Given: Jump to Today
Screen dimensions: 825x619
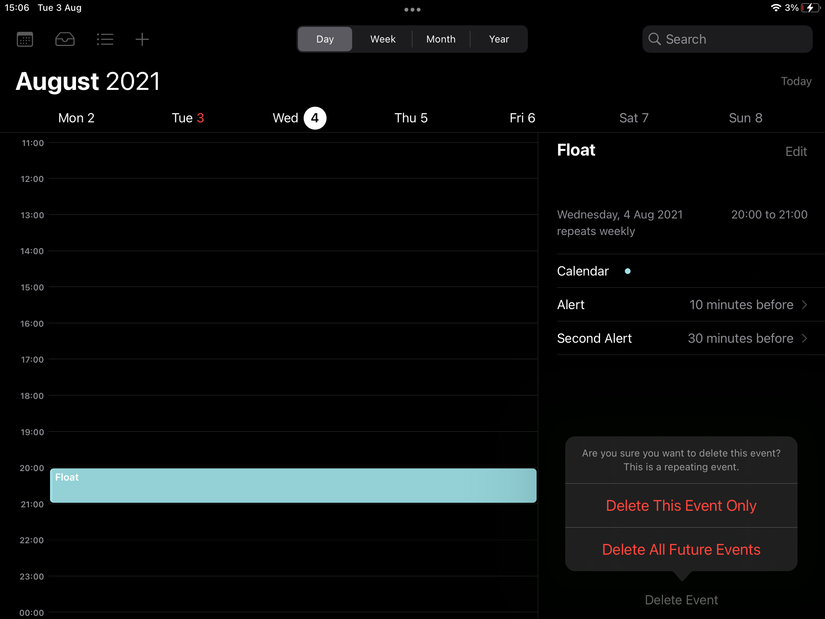Looking at the screenshot, I should (x=796, y=81).
